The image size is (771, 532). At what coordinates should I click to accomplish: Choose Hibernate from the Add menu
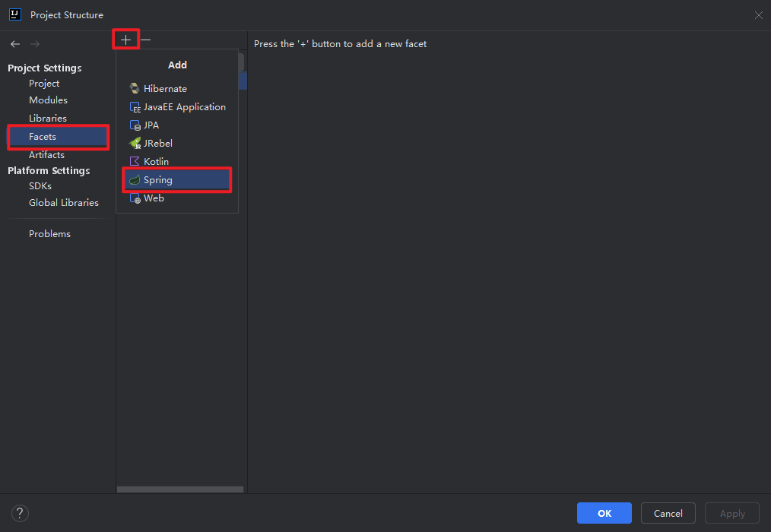(177, 88)
